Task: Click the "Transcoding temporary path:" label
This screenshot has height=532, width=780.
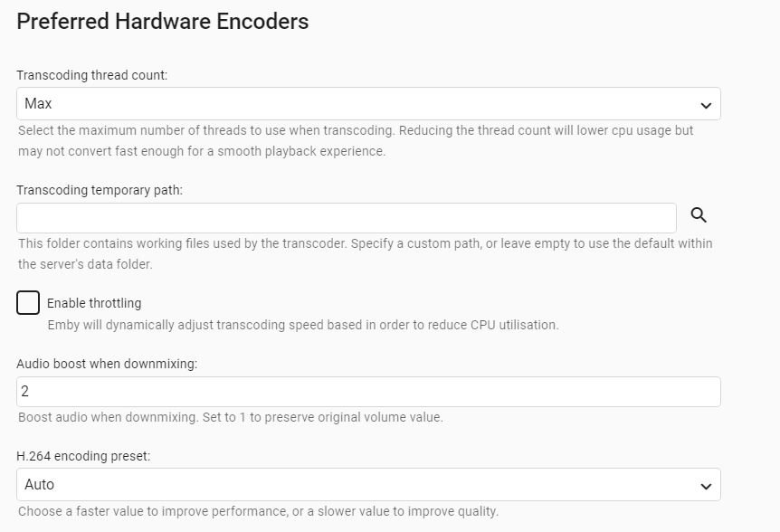Action: point(100,190)
